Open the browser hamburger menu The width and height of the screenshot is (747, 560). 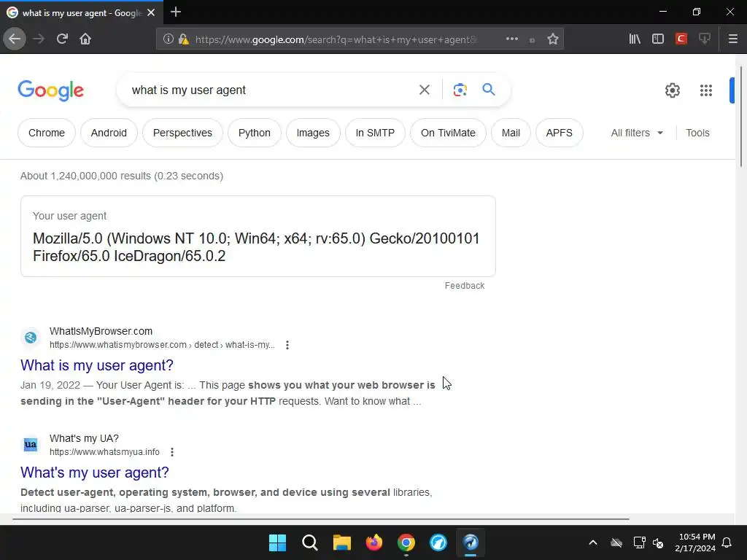click(733, 39)
